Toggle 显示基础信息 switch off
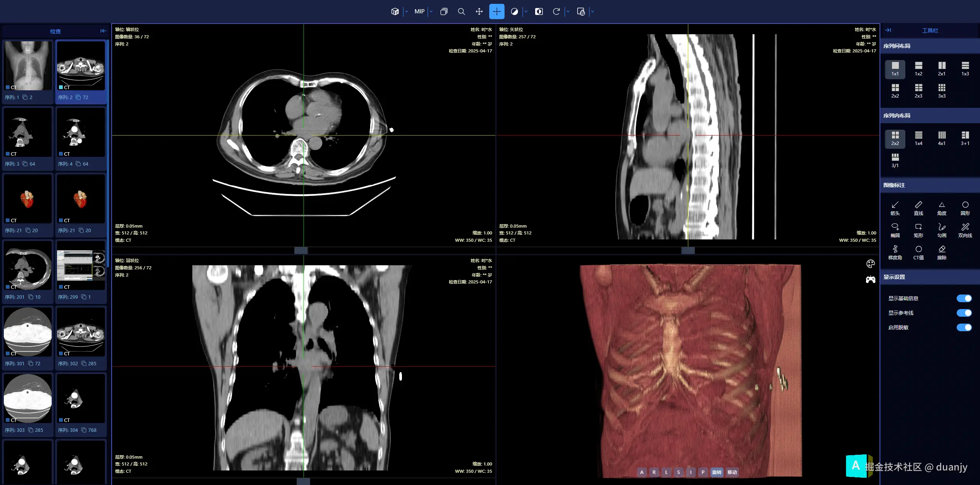Viewport: 980px width, 485px height. click(964, 298)
